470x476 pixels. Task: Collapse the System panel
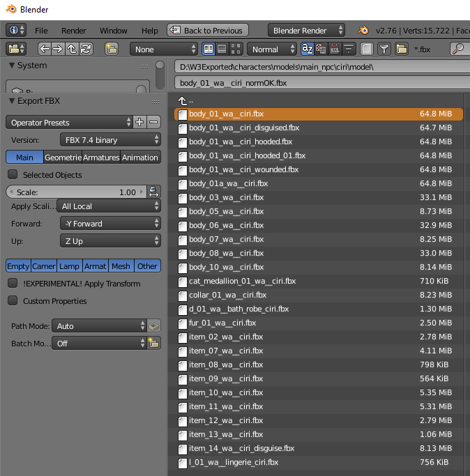point(12,65)
